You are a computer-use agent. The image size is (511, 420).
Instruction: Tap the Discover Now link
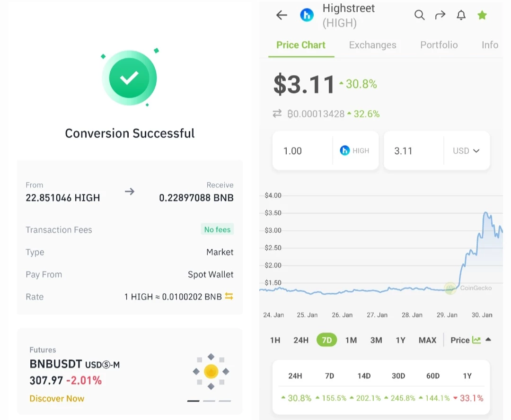(x=57, y=399)
